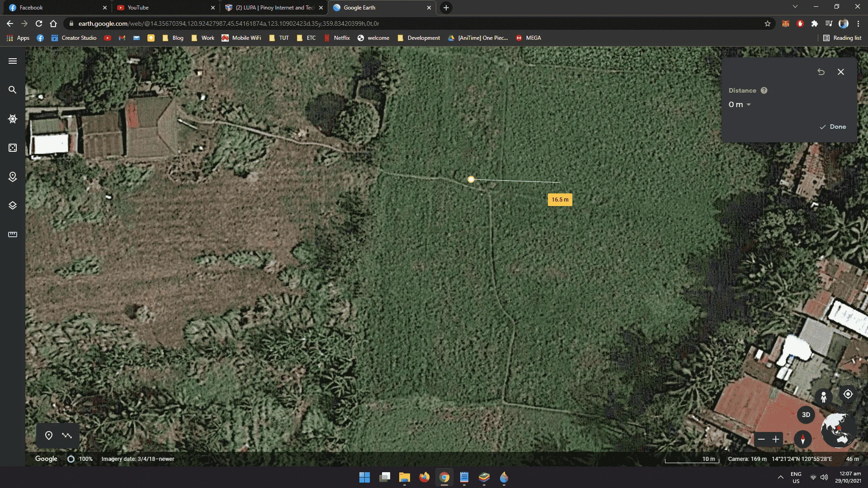Click the imagery date 3/4/18 text
This screenshot has height=488, width=868.
coord(138,459)
